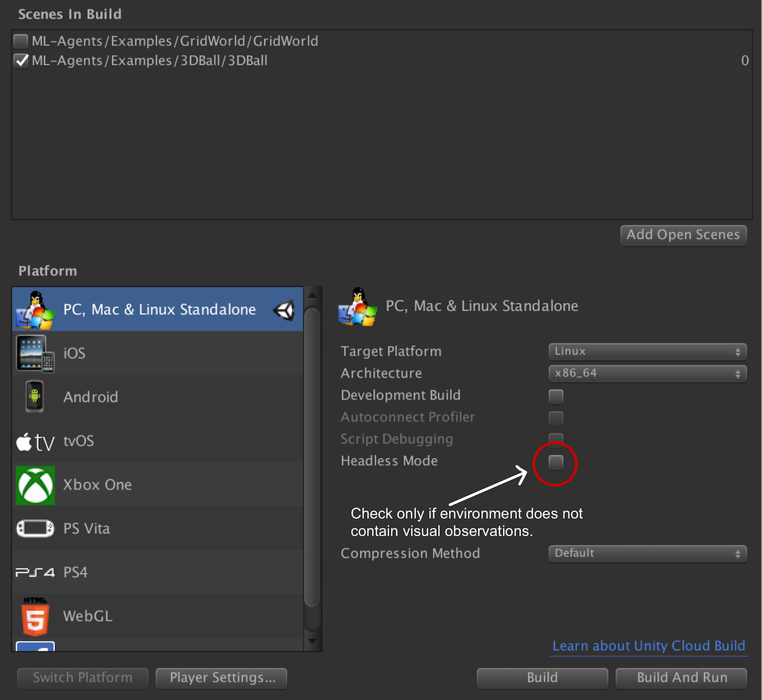Open the Learn about Unity Cloud Build link
Image resolution: width=762 pixels, height=700 pixels.
tap(649, 646)
